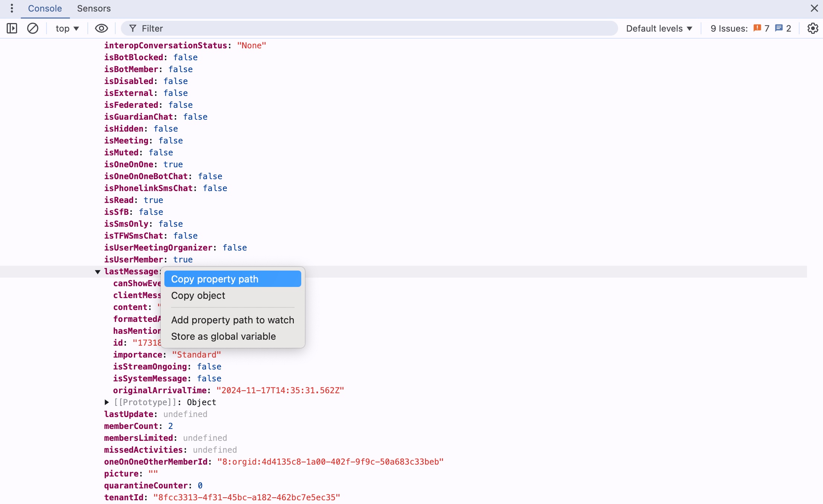Screen dimensions: 823x504
Task: Choose Copy object from context menu
Action: point(232,295)
